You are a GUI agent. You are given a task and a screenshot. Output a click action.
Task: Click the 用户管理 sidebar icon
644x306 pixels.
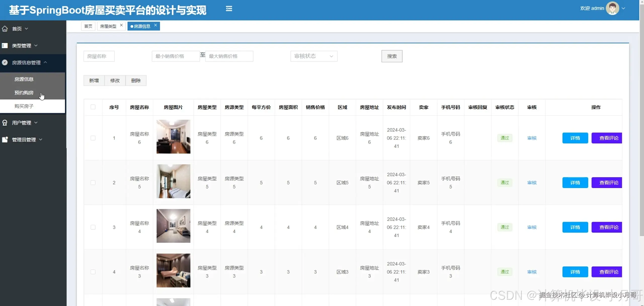point(5,123)
